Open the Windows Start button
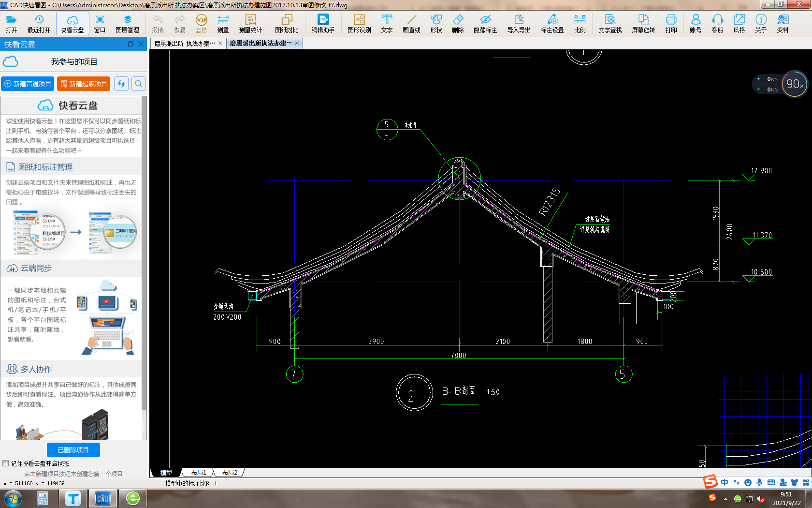 pyautogui.click(x=13, y=498)
